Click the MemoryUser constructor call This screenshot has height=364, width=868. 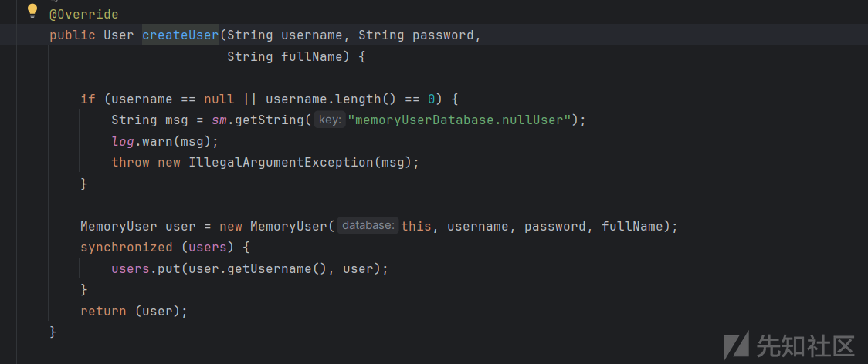tap(289, 226)
